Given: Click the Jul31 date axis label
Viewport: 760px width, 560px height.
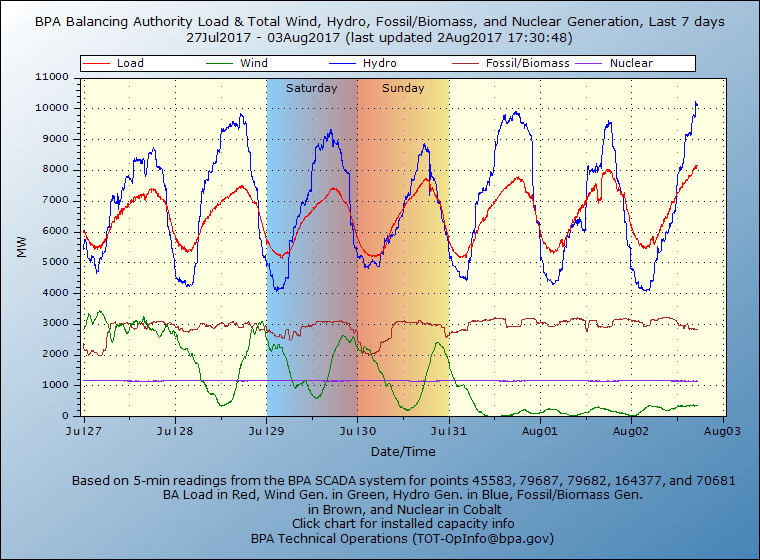Looking at the screenshot, I should click(x=449, y=431).
